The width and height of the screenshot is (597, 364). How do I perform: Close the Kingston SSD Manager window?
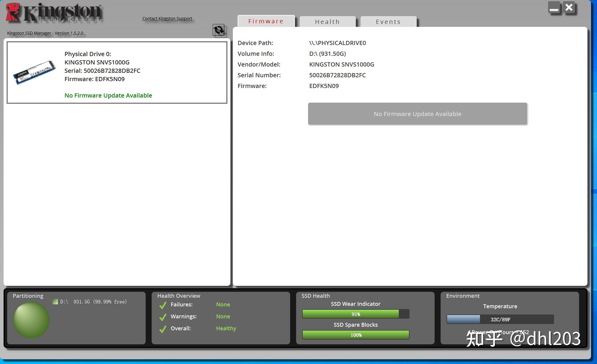(569, 8)
